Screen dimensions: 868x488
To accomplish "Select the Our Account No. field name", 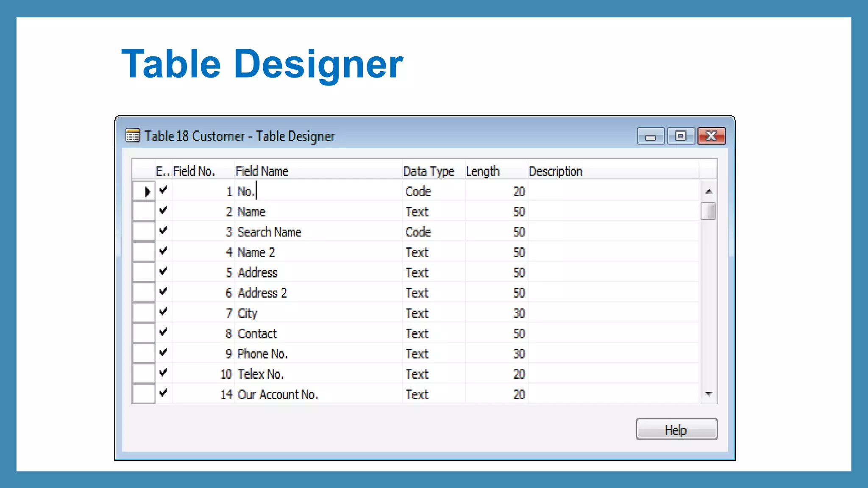I will [278, 395].
